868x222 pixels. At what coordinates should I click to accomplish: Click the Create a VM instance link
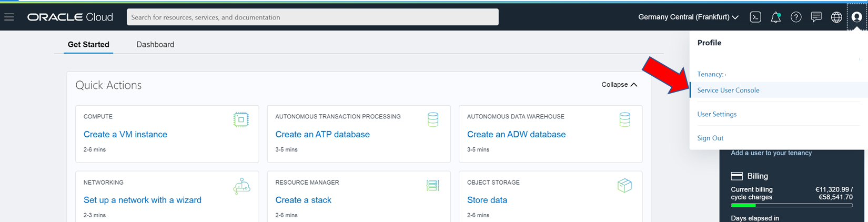[125, 134]
